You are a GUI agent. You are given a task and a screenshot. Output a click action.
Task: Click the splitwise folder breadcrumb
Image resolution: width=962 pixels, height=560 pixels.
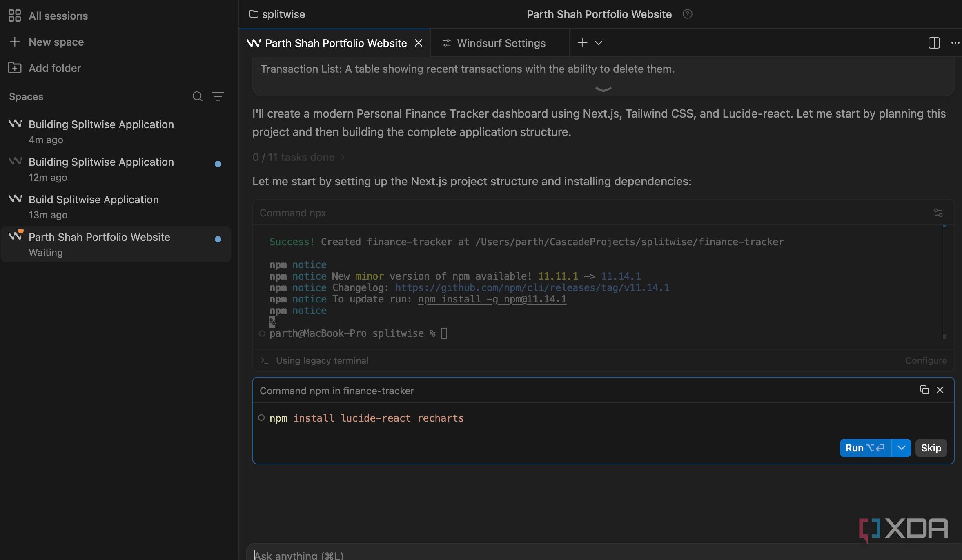277,14
